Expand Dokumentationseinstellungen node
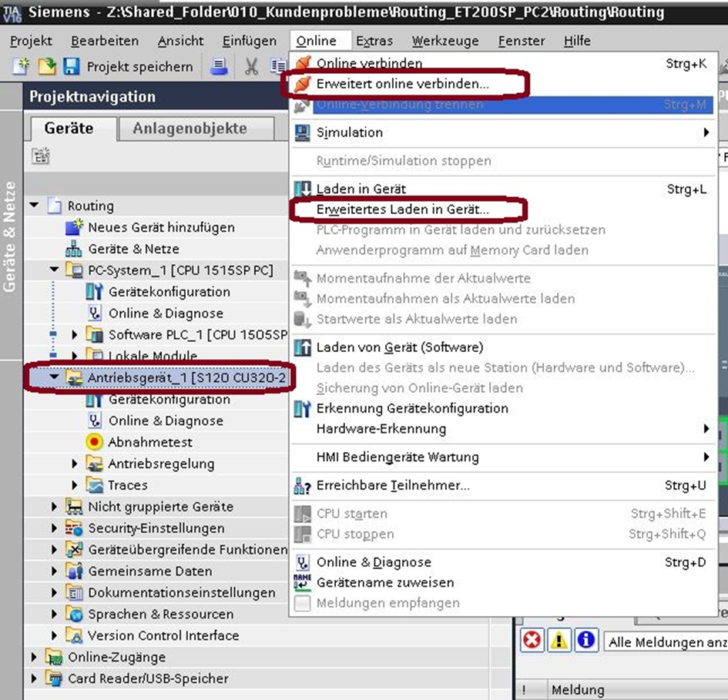Screen dimensions: 728x700 coord(55,592)
